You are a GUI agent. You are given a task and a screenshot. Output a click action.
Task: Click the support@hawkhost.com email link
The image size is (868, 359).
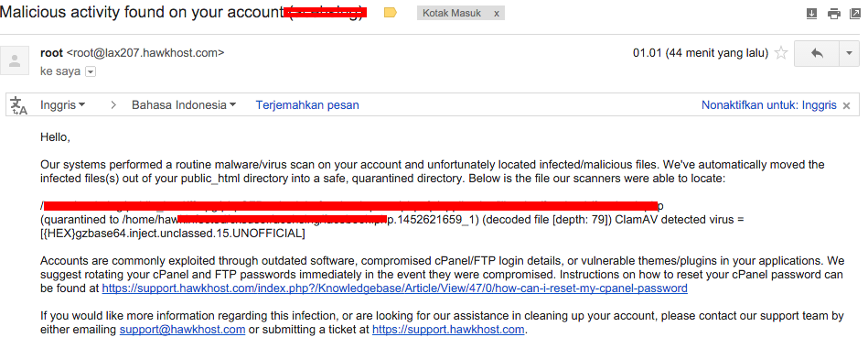(182, 330)
